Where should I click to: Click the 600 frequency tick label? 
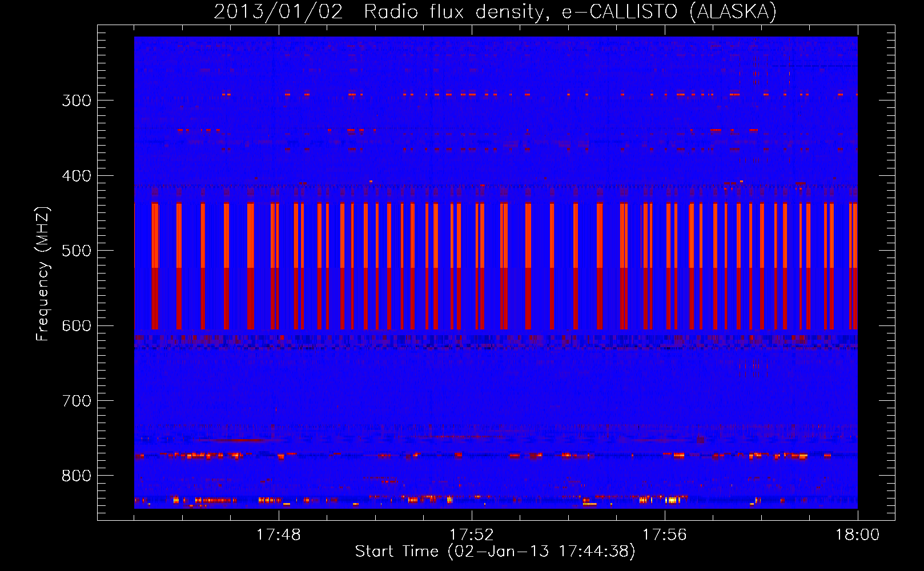pyautogui.click(x=77, y=326)
